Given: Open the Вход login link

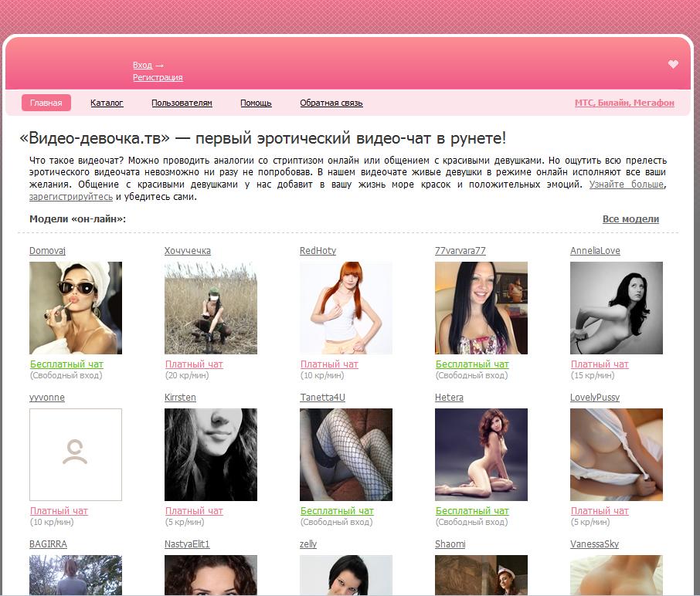Looking at the screenshot, I should pos(142,65).
